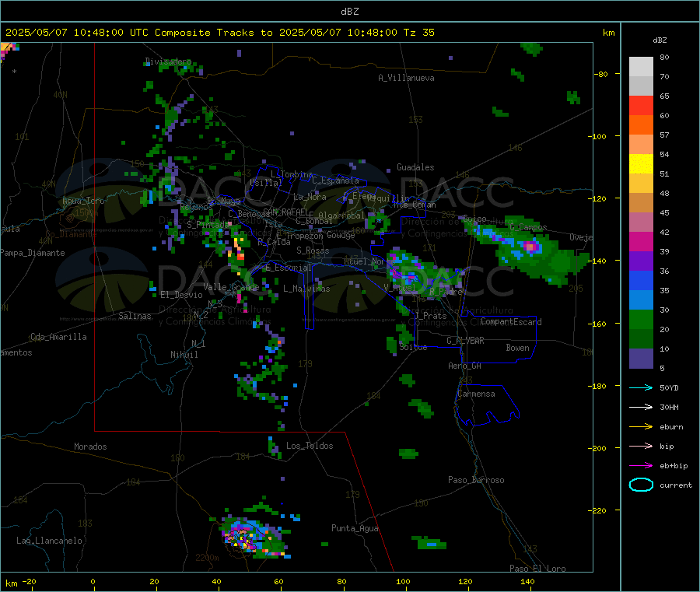Select the yellow 51 dBZ color swatch
The image size is (700, 592).
pyautogui.click(x=641, y=164)
